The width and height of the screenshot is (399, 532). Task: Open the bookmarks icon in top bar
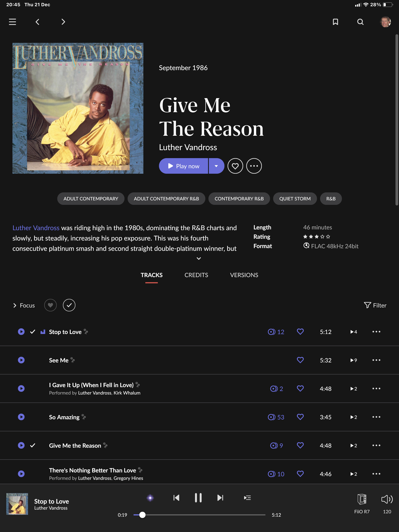click(x=335, y=22)
